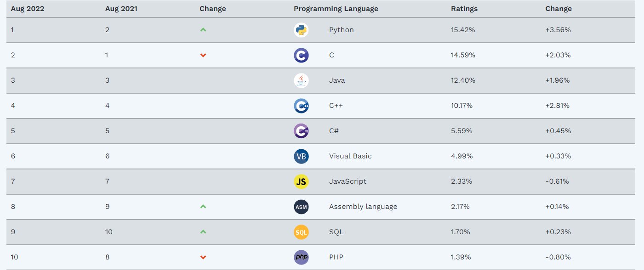Select the orange SQL icon
This screenshot has height=270, width=644.
point(301,232)
